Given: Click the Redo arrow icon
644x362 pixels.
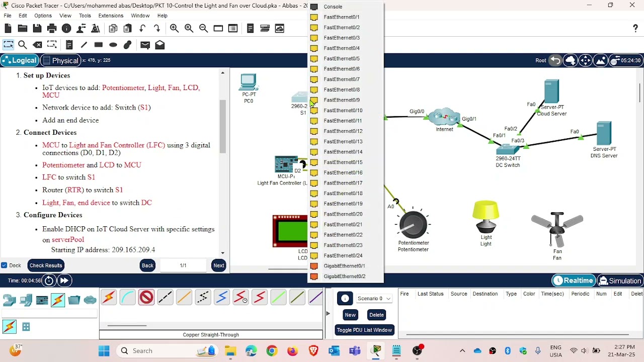Looking at the screenshot, I should tap(157, 29).
